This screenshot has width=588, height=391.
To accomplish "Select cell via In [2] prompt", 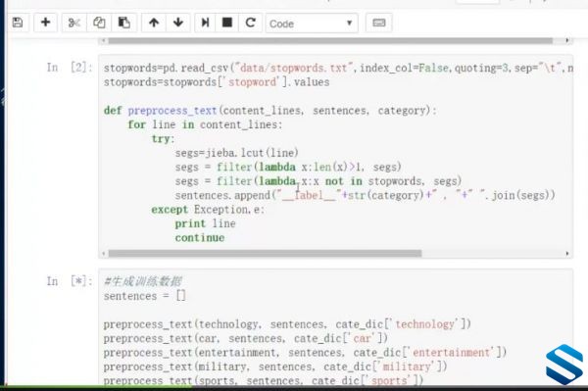I will [x=70, y=68].
